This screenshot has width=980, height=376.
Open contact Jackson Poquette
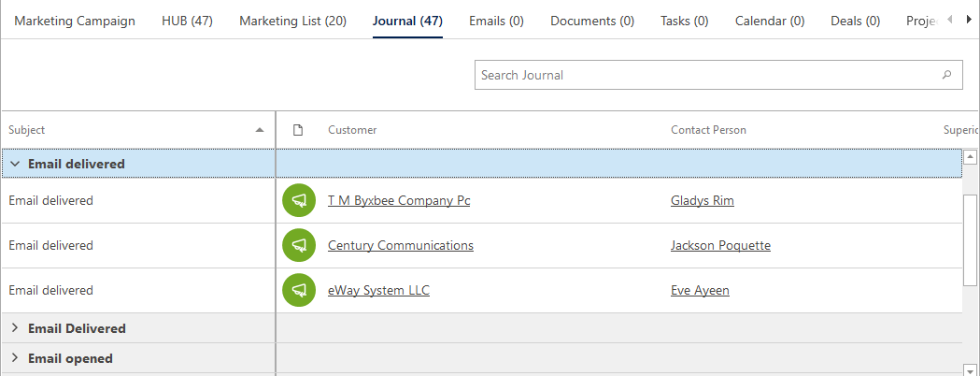[720, 245]
